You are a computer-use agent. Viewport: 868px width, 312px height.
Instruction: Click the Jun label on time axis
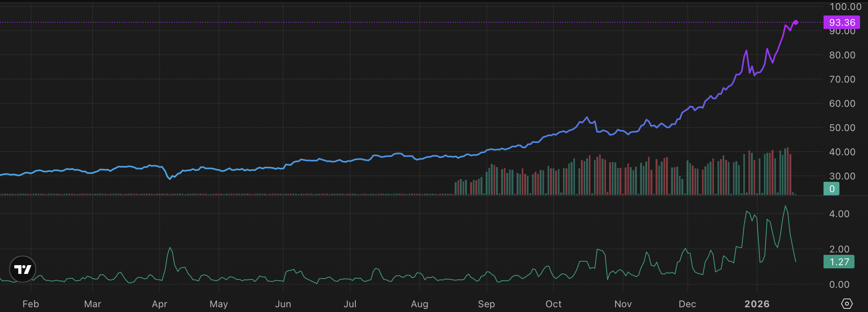pyautogui.click(x=283, y=304)
